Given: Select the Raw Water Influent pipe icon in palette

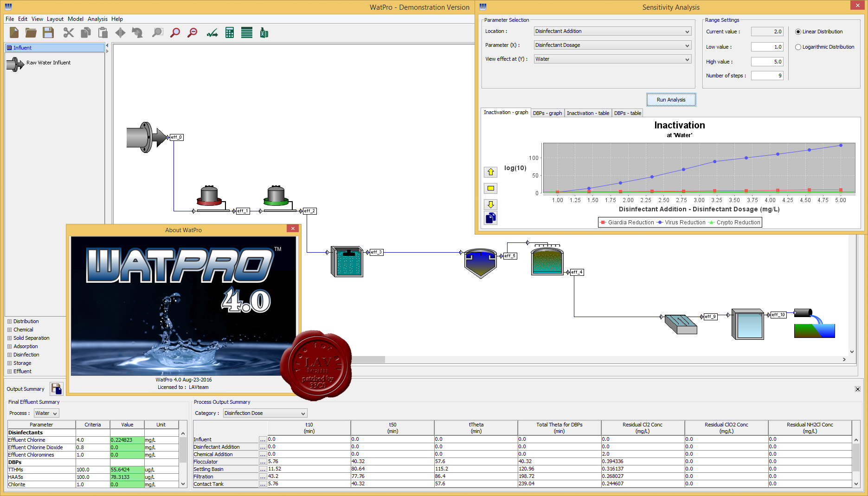Looking at the screenshot, I should pos(15,64).
